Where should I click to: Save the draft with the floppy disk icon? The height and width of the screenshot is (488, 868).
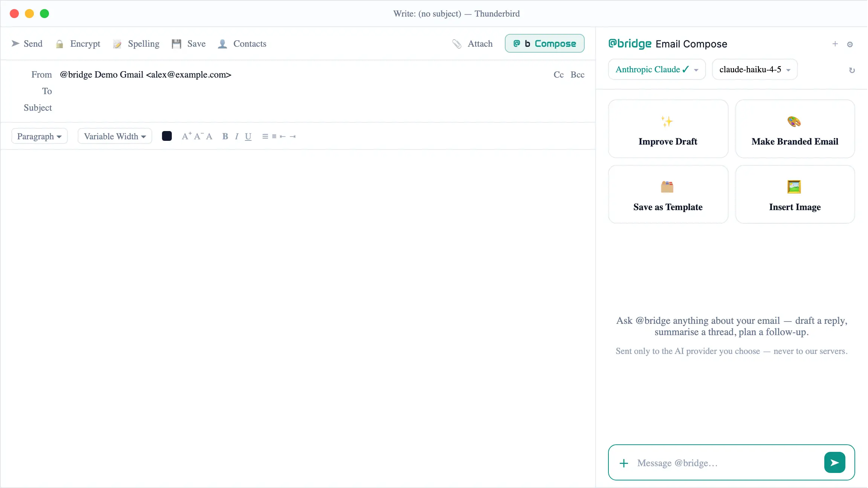pos(176,44)
